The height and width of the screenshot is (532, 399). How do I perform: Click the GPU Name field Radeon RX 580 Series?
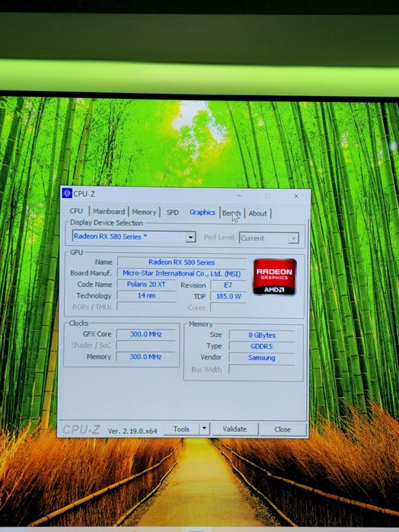(x=182, y=263)
